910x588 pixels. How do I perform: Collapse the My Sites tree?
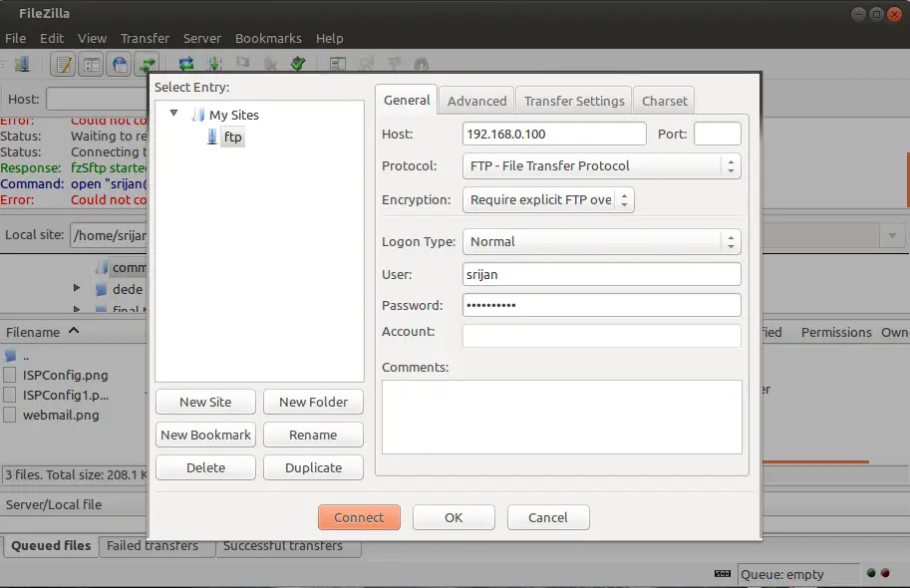[173, 114]
